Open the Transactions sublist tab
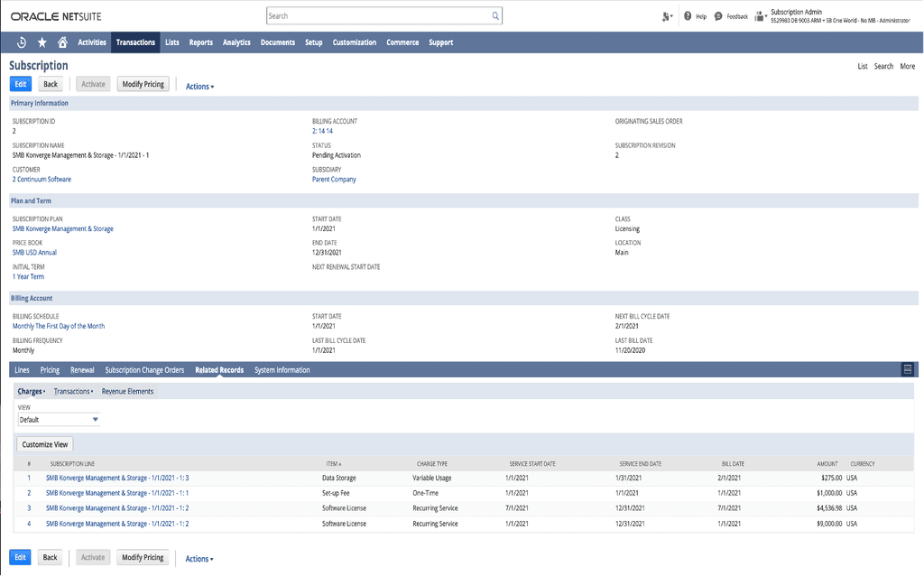This screenshot has height=576, width=924. point(73,392)
